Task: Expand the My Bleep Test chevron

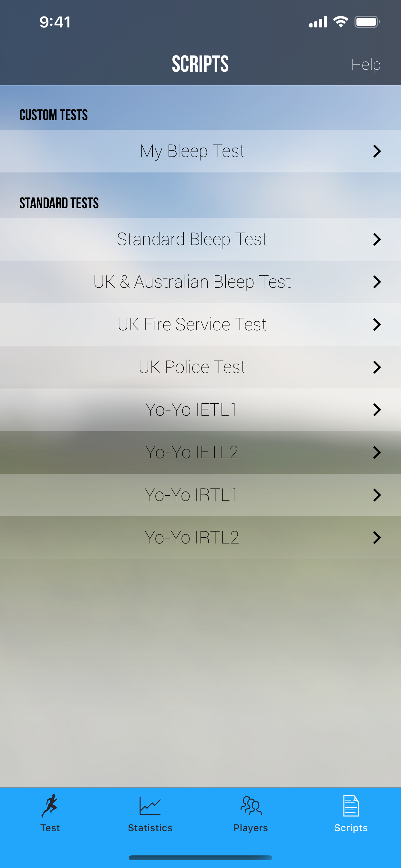Action: 377,151
